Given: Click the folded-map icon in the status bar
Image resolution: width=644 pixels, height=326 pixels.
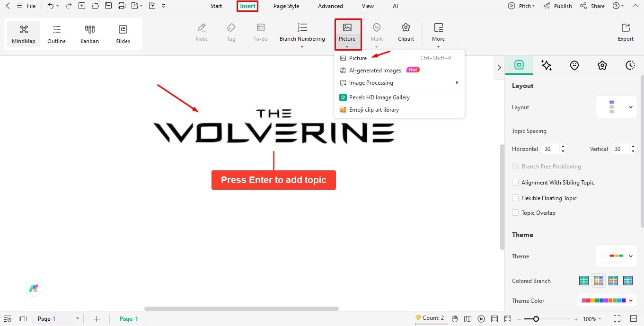Looking at the screenshot, I should coord(468,319).
